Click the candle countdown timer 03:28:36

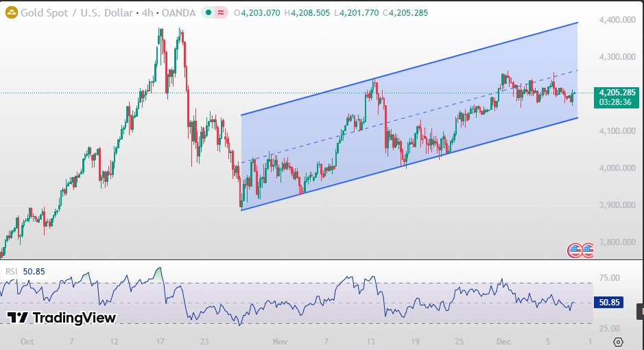click(617, 102)
